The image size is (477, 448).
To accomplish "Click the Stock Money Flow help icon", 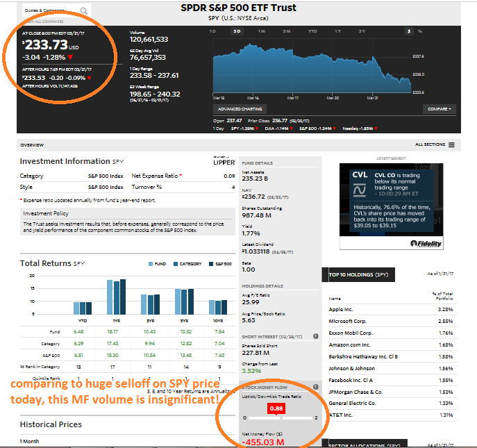I will (x=316, y=387).
